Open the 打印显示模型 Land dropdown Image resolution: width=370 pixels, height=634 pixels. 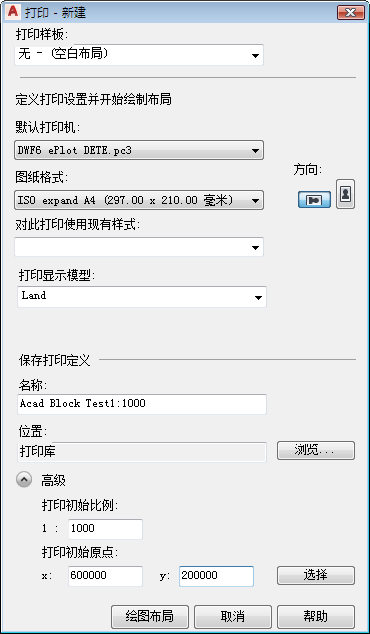142,297
